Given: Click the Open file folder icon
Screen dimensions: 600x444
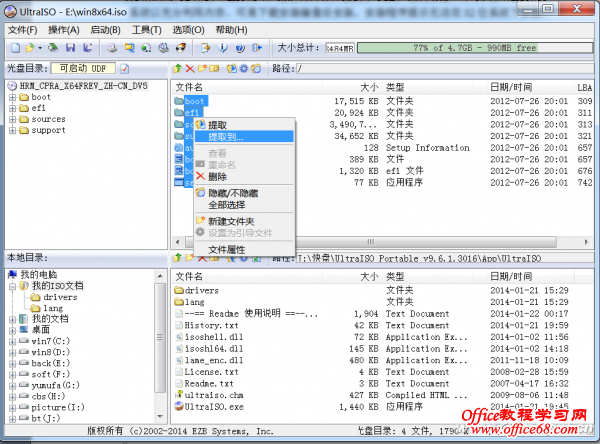Looking at the screenshot, I should click(30, 48).
